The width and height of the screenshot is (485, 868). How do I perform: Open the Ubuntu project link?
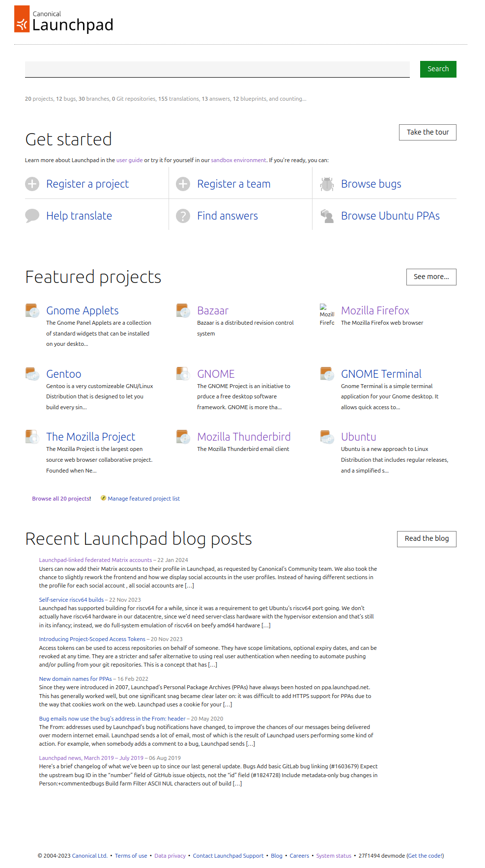[359, 437]
